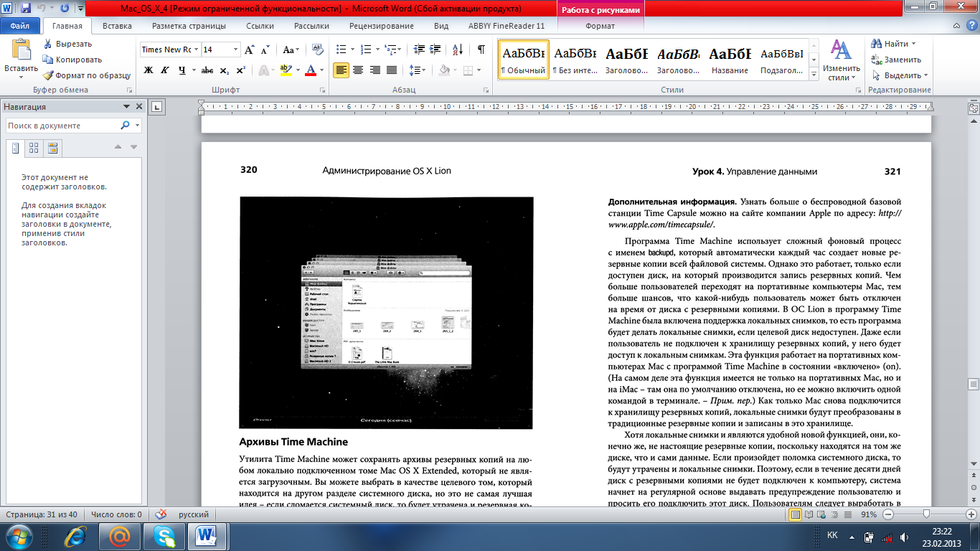980x551 pixels.
Task: Open the Change Case Aa dropdown
Action: pos(291,50)
